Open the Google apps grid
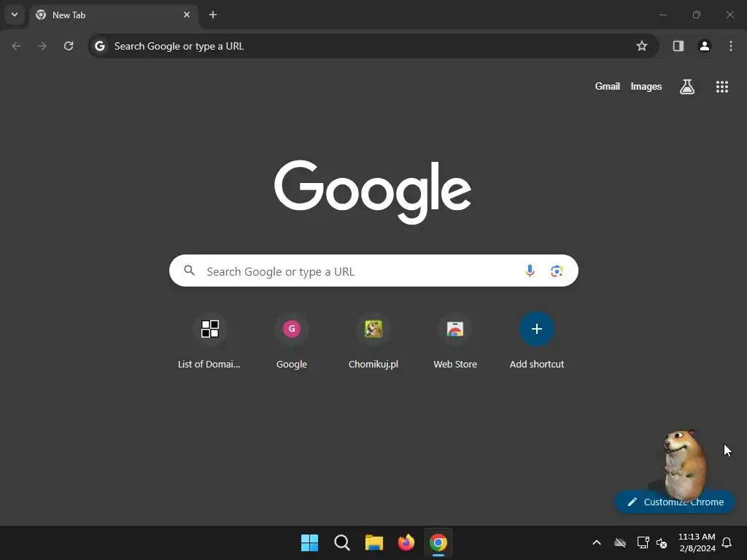Image resolution: width=747 pixels, height=560 pixels. click(721, 87)
